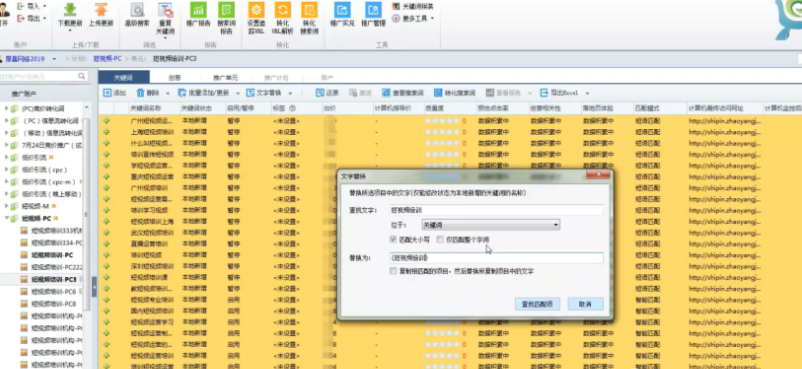Click the search magnifier in left panel
Image resolution: width=802 pixels, height=369 pixels.
point(82,76)
